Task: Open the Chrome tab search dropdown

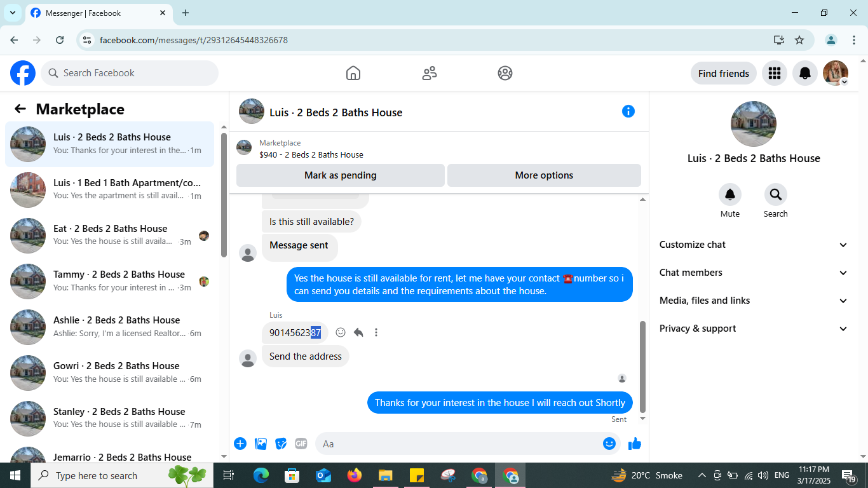Action: click(13, 13)
